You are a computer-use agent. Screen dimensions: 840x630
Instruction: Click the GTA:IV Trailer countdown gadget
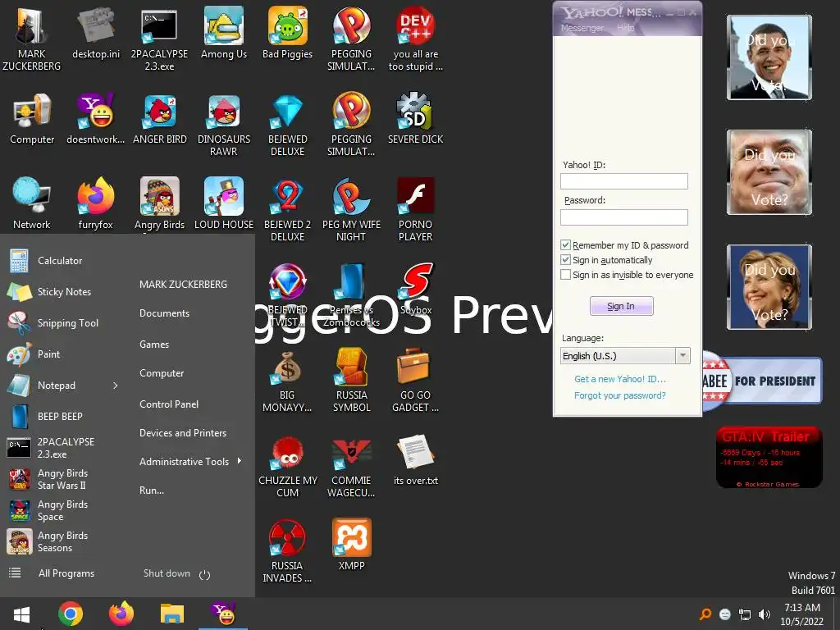[x=769, y=457]
